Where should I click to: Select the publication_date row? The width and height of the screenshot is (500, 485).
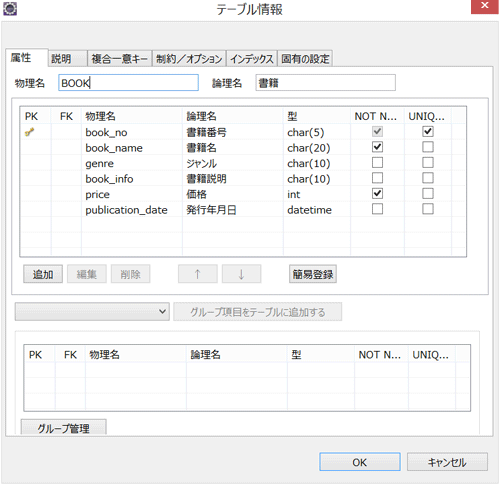(243, 210)
